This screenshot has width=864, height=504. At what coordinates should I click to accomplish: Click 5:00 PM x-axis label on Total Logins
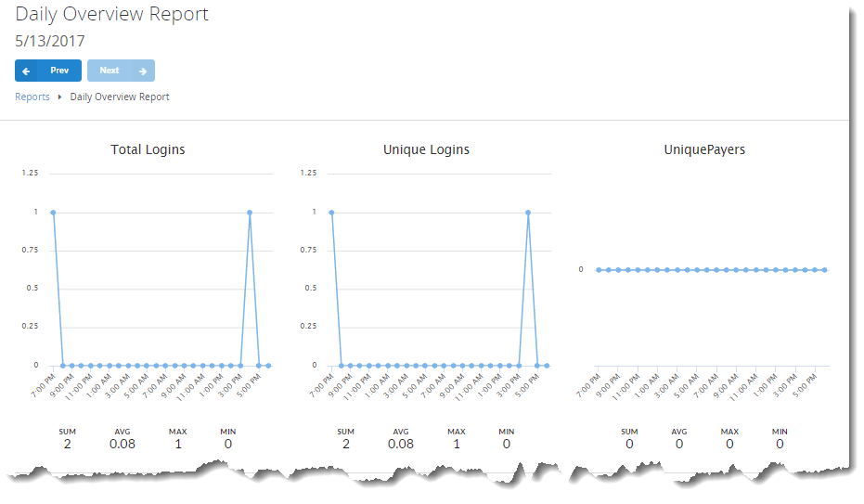249,385
